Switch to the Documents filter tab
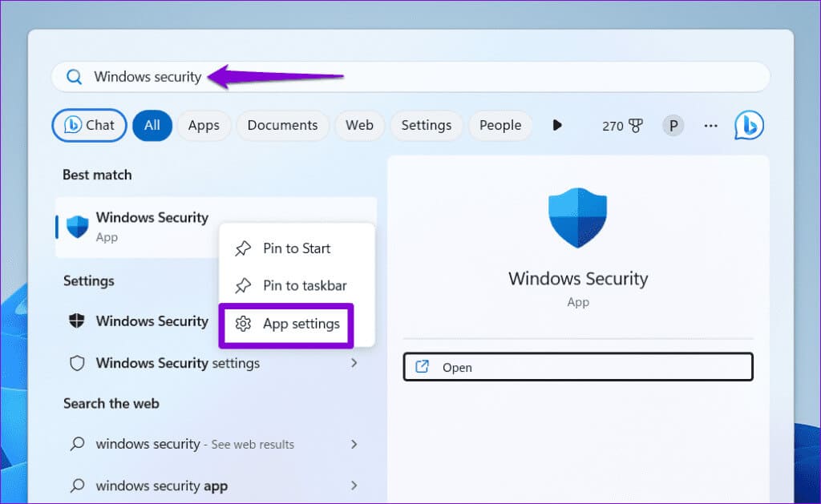Image resolution: width=821 pixels, height=504 pixels. tap(282, 126)
